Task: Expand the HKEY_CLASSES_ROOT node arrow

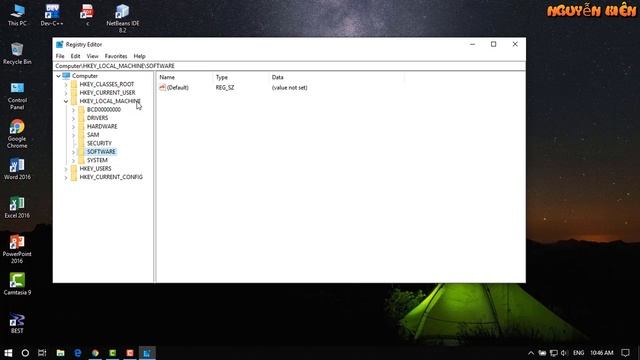Action: click(x=66, y=84)
